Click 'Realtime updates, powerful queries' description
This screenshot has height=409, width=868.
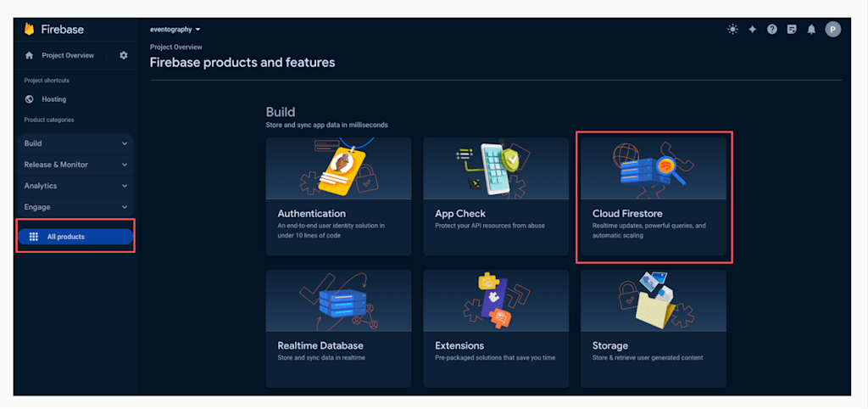(648, 231)
